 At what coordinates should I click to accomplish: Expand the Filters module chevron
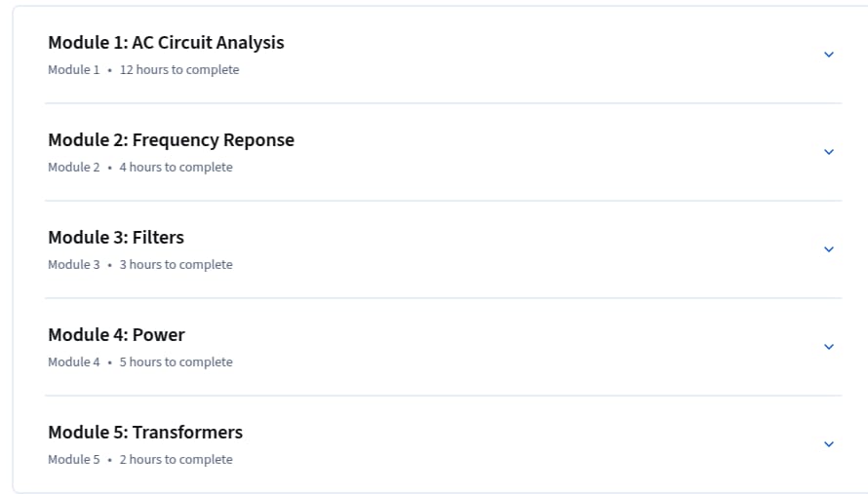tap(829, 248)
